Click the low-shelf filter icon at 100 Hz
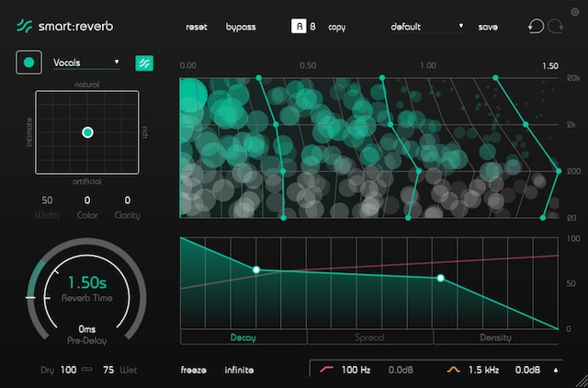Screen dimensions: 588x388 pos(326,370)
